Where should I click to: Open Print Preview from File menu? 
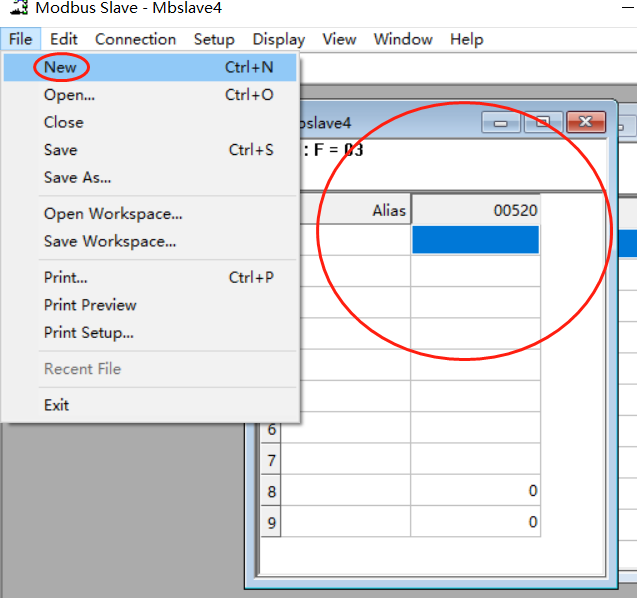90,305
